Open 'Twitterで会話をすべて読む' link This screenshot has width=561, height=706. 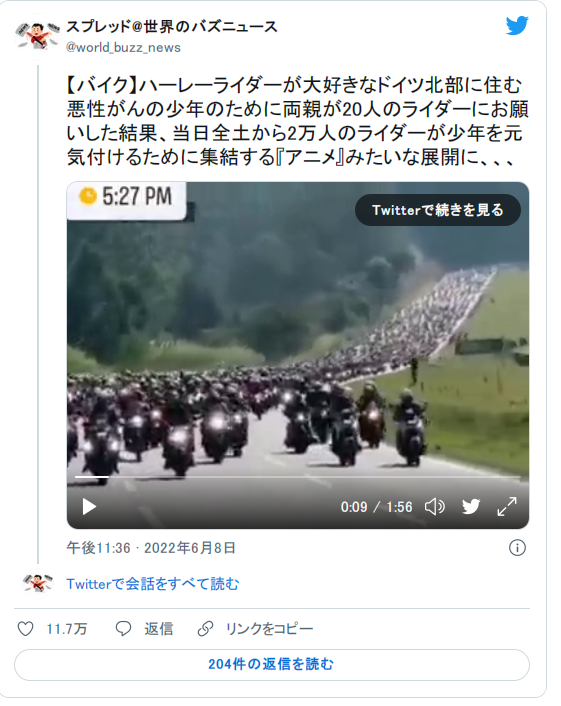point(153,584)
